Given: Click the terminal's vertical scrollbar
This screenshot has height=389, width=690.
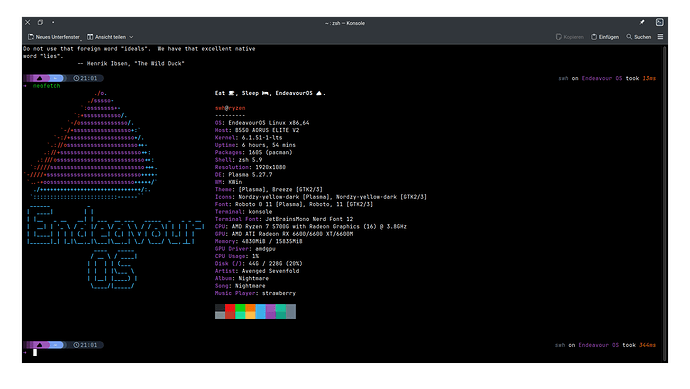Looking at the screenshot, I should pos(664,203).
